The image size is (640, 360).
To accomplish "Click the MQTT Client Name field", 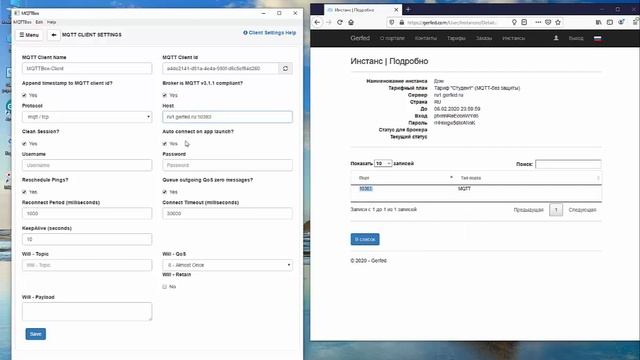I will point(87,69).
